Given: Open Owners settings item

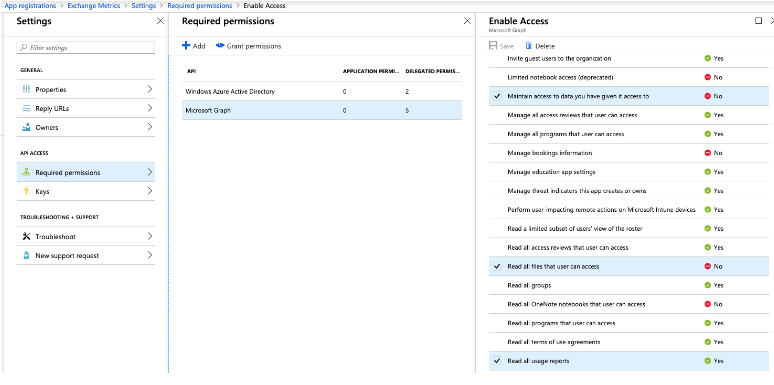Looking at the screenshot, I should point(86,127).
